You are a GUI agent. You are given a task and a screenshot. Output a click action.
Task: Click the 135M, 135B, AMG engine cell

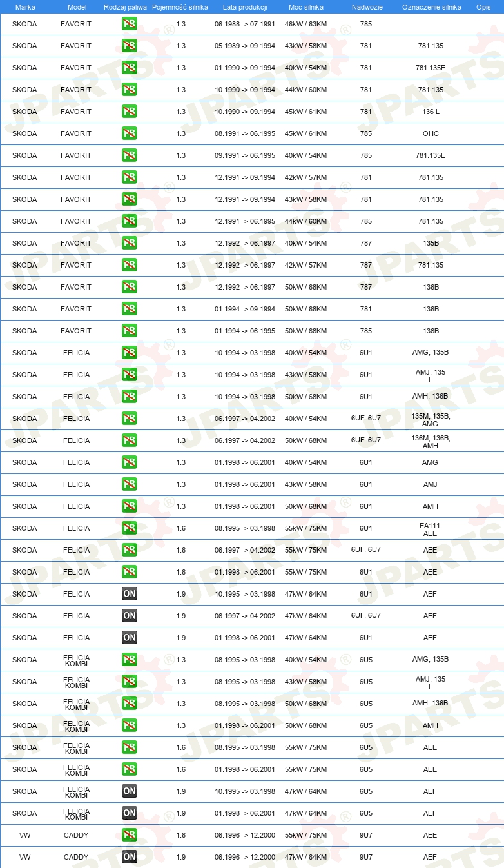tap(431, 420)
